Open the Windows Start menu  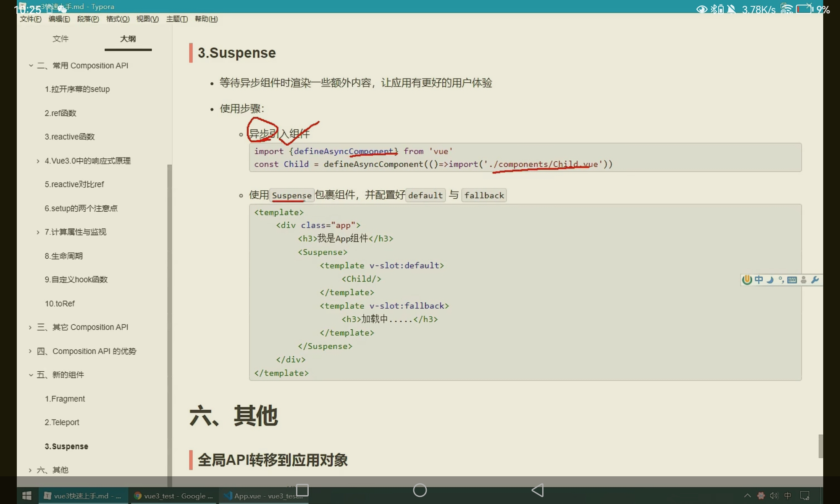tap(27, 496)
